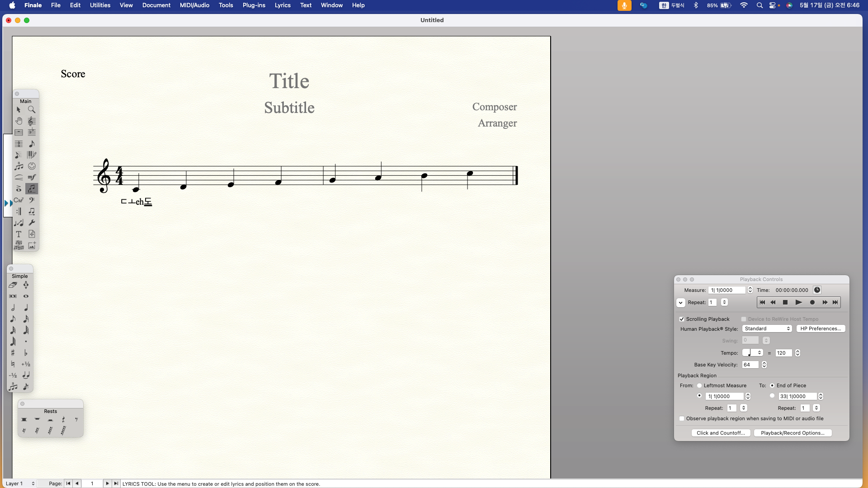
Task: Open the MIDI/Audio menu
Action: pyautogui.click(x=194, y=5)
